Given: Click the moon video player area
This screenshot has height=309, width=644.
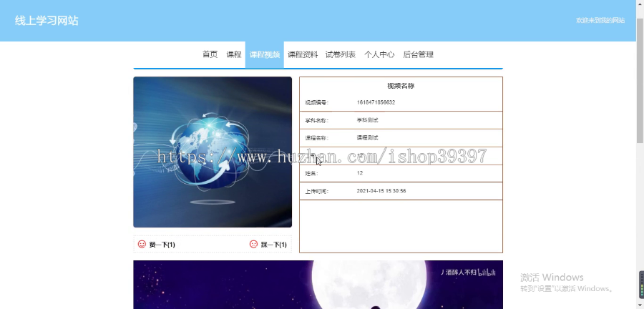Looking at the screenshot, I should (318, 285).
